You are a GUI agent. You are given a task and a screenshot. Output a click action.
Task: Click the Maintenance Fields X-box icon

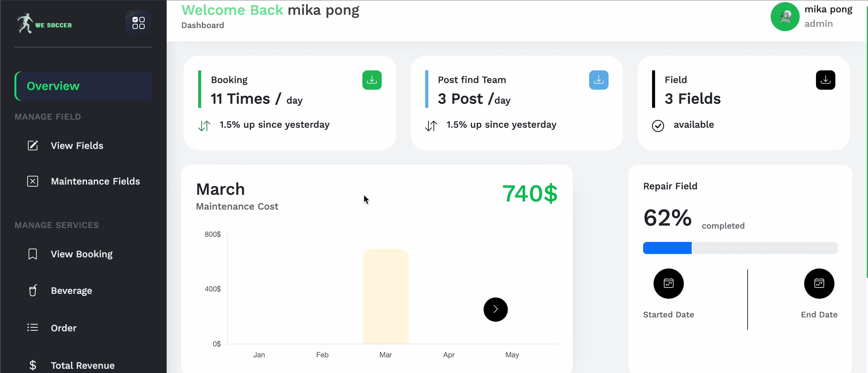(x=33, y=181)
